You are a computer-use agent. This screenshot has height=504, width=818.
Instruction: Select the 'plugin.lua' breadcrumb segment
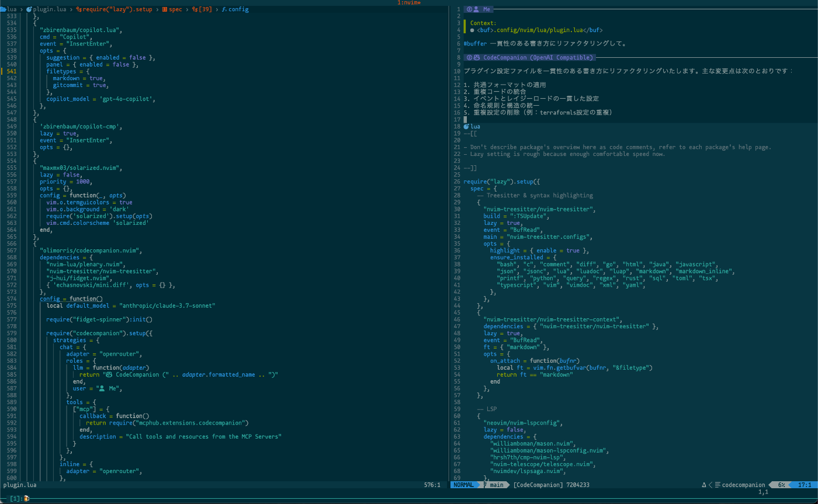pyautogui.click(x=50, y=9)
